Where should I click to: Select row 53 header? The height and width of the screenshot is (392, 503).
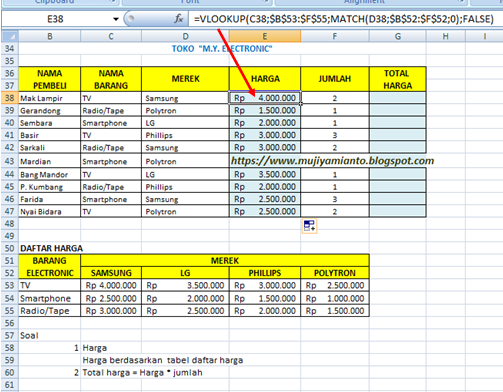pyautogui.click(x=10, y=285)
